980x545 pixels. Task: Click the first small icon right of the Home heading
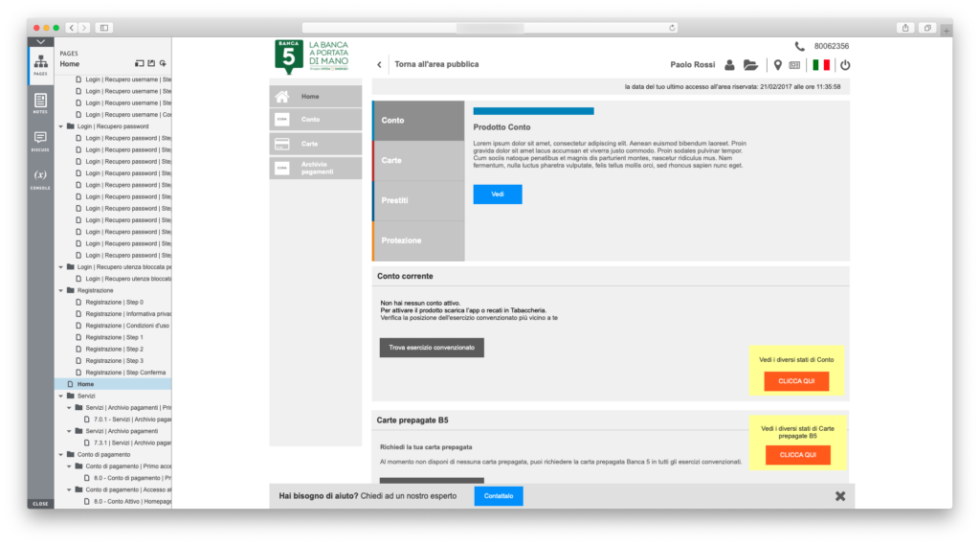pyautogui.click(x=140, y=64)
